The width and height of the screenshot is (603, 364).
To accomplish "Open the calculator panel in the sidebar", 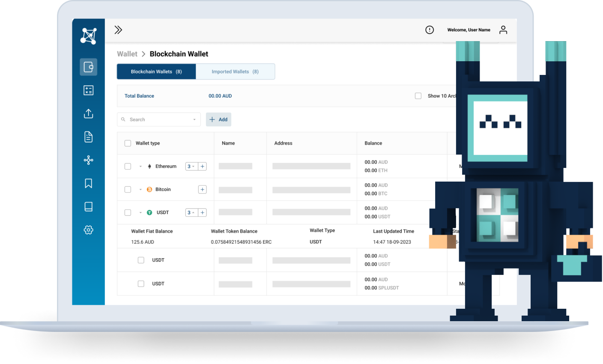I will [x=88, y=90].
